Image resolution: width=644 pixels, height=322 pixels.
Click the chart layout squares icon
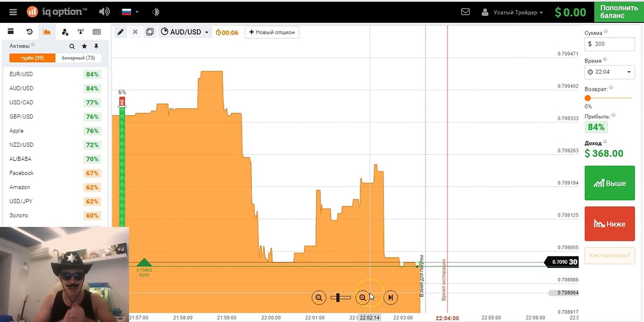pos(150,32)
